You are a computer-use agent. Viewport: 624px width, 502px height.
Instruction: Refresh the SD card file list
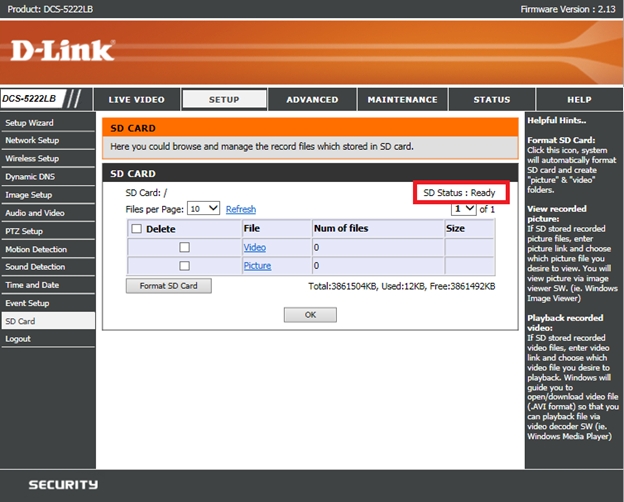coord(241,210)
